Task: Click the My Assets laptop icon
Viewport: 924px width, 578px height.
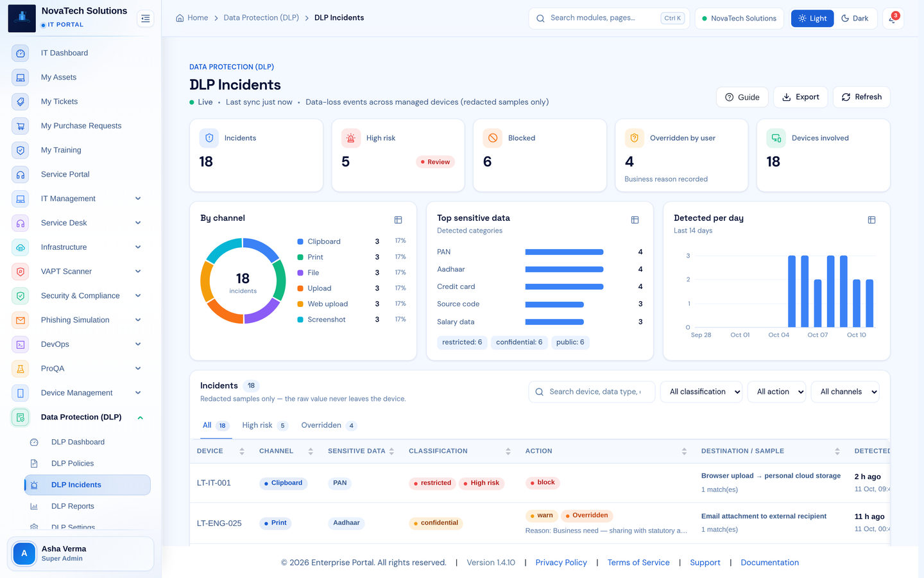Action: click(21, 78)
